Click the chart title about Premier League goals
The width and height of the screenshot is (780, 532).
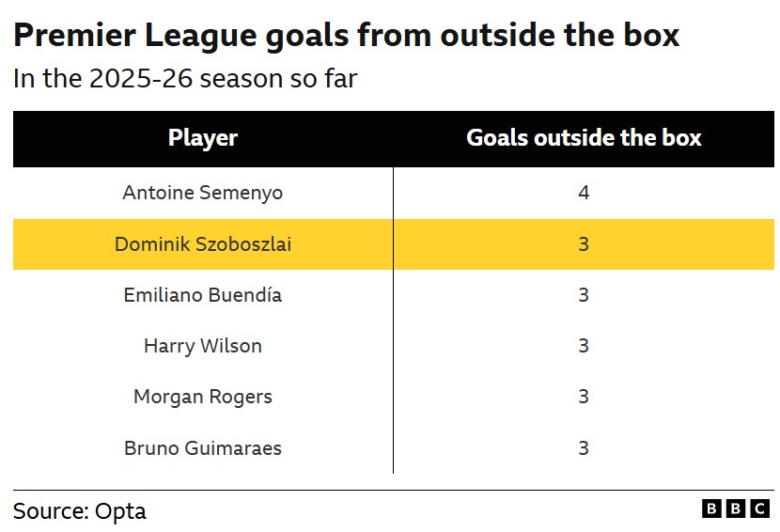coord(346,36)
